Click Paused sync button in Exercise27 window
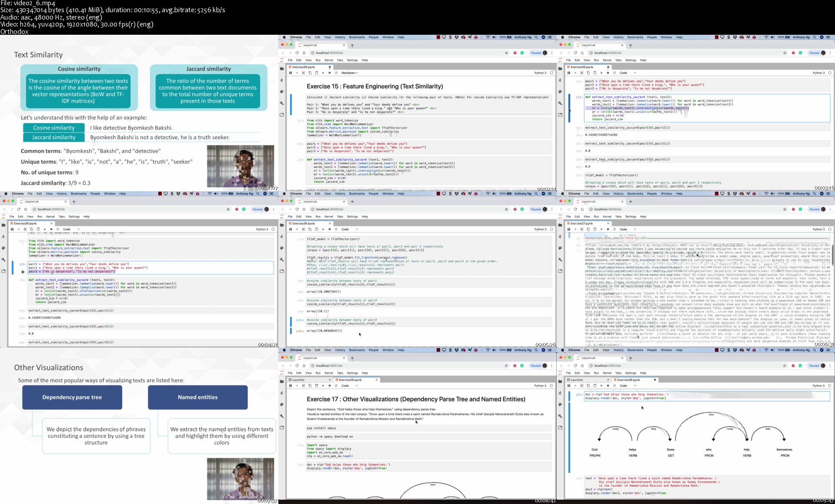The height and width of the screenshot is (504, 835). tap(814, 209)
